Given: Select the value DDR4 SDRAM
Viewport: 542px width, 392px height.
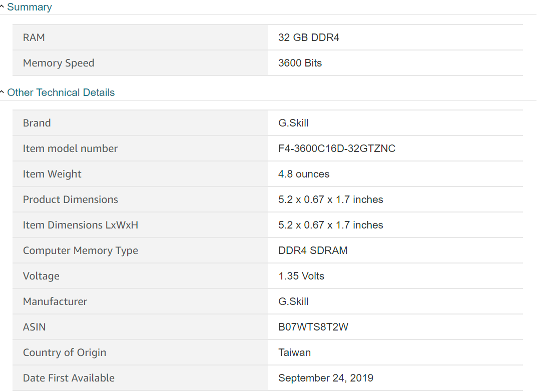Looking at the screenshot, I should 313,250.
